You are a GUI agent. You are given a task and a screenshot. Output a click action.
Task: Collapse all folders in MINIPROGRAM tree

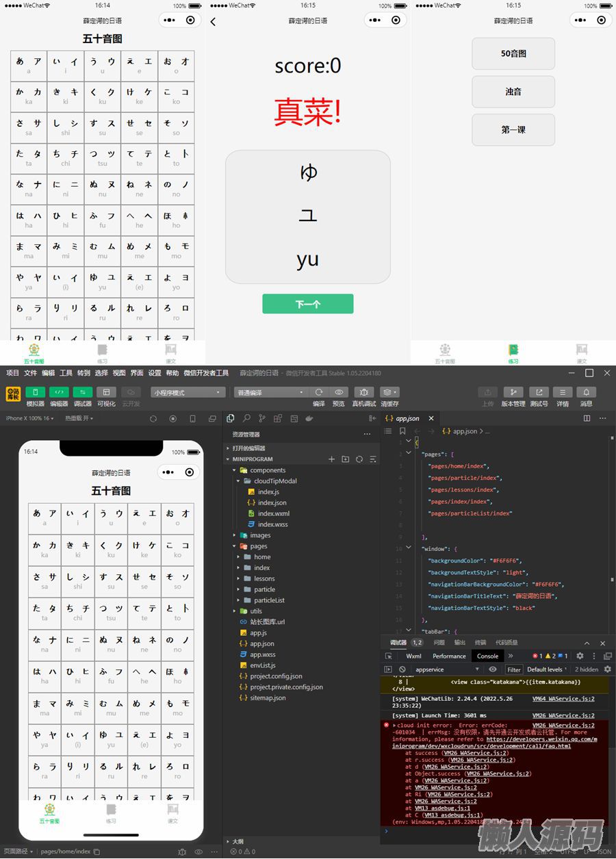coord(373,459)
